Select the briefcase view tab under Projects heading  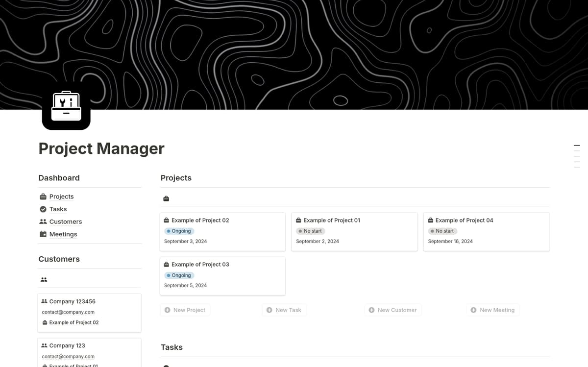pos(166,198)
